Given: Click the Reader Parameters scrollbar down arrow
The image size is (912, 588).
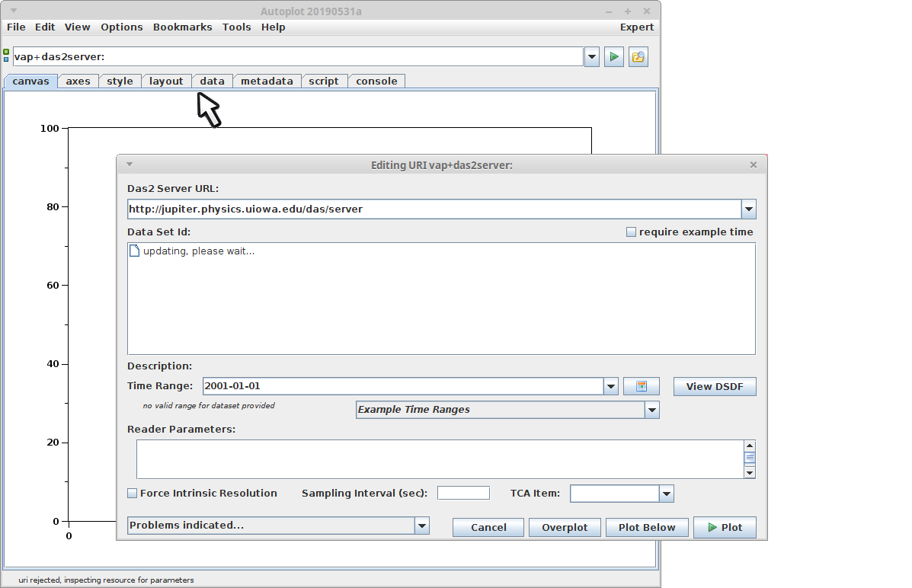Looking at the screenshot, I should [750, 473].
